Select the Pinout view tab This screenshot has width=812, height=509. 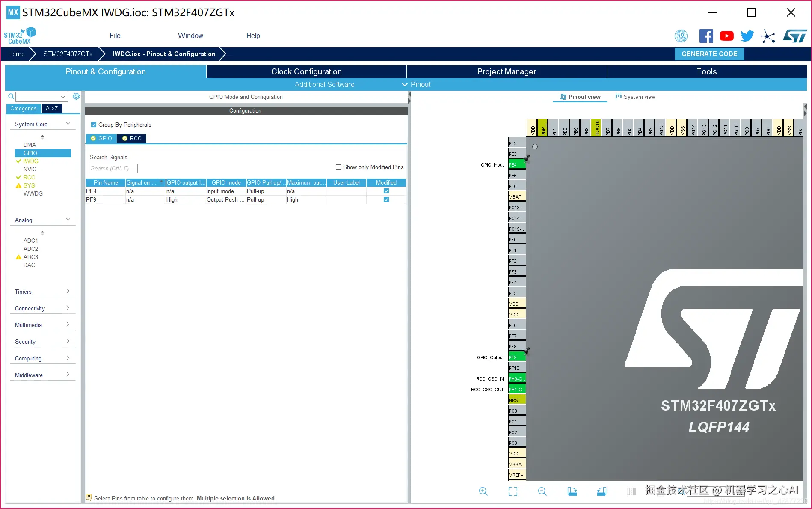[x=580, y=97]
